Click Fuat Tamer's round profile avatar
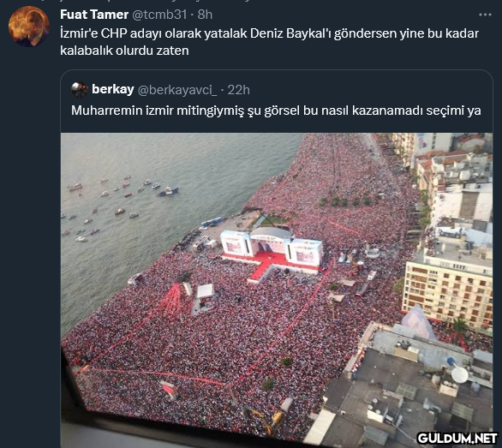The height and width of the screenshot is (448, 502). (29, 27)
